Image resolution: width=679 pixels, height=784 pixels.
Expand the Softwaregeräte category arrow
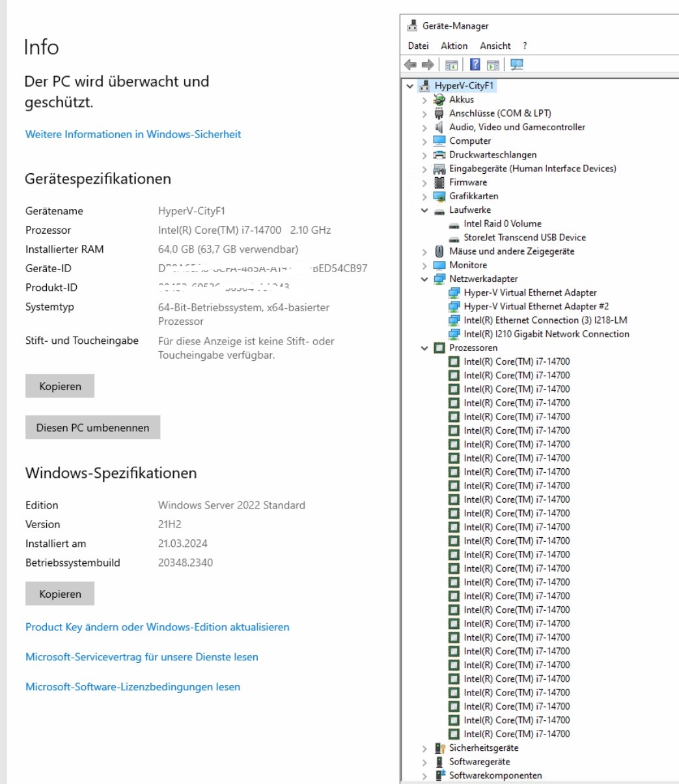pyautogui.click(x=424, y=763)
